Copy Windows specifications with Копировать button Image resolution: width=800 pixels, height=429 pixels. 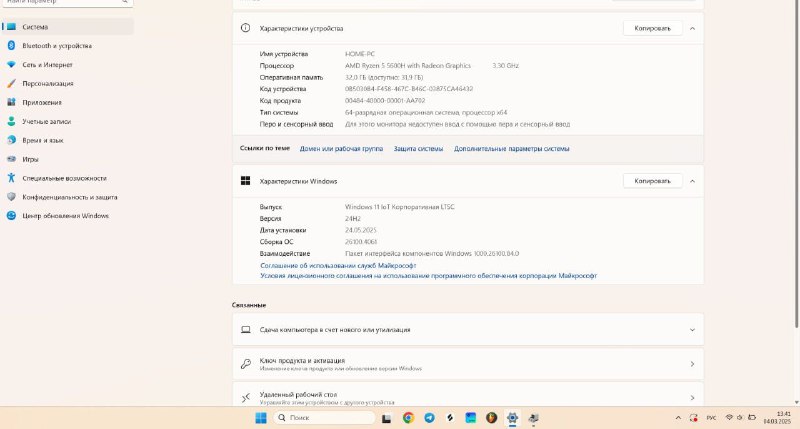tap(652, 181)
